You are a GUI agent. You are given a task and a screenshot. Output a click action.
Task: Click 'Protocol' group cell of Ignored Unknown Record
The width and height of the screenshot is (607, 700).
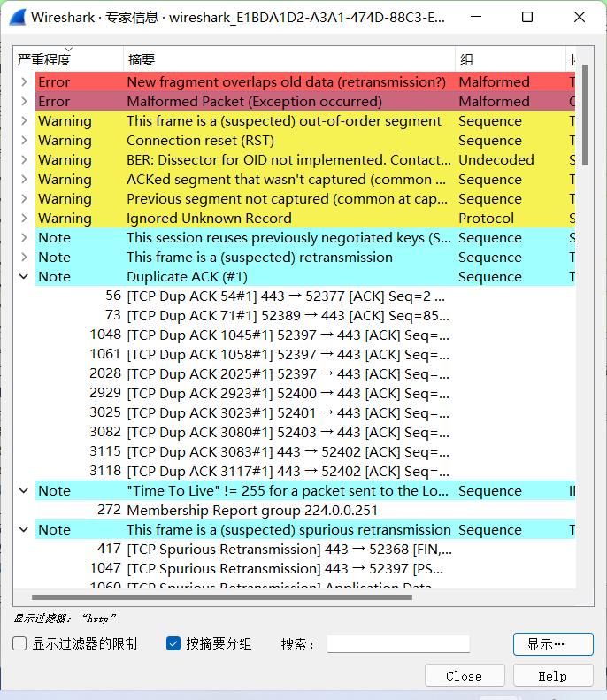coord(486,219)
